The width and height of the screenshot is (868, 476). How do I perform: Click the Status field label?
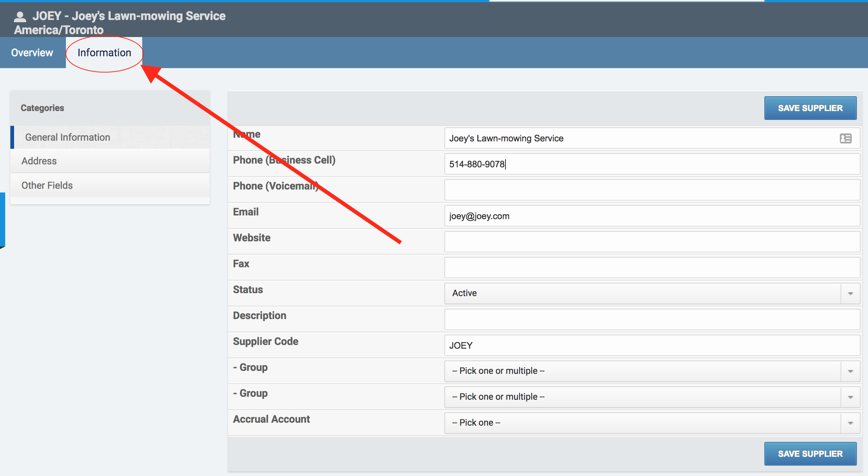248,290
